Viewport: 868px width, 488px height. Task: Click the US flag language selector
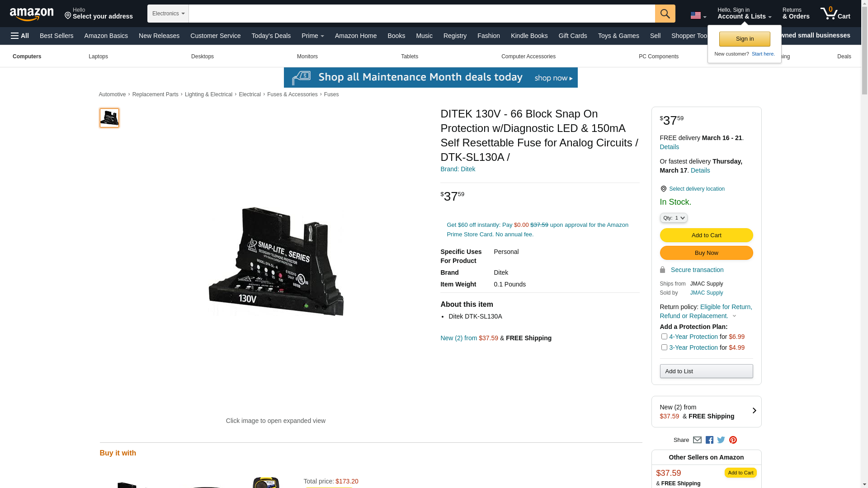pos(698,16)
